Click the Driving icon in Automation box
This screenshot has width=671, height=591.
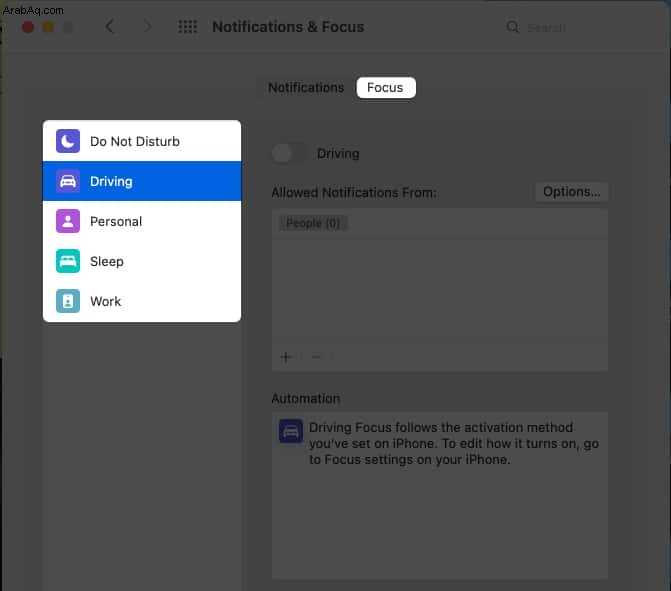click(291, 431)
